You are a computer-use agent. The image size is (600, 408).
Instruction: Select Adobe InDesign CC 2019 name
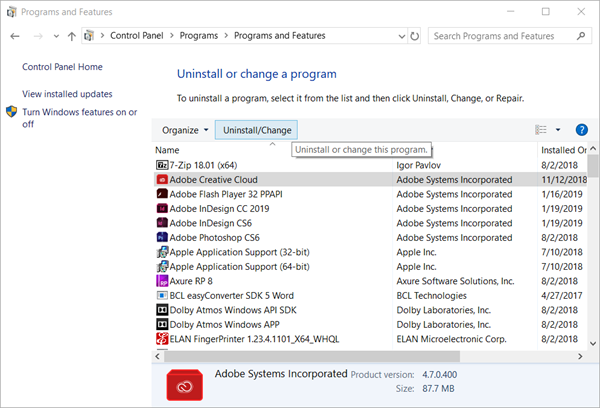coord(219,209)
